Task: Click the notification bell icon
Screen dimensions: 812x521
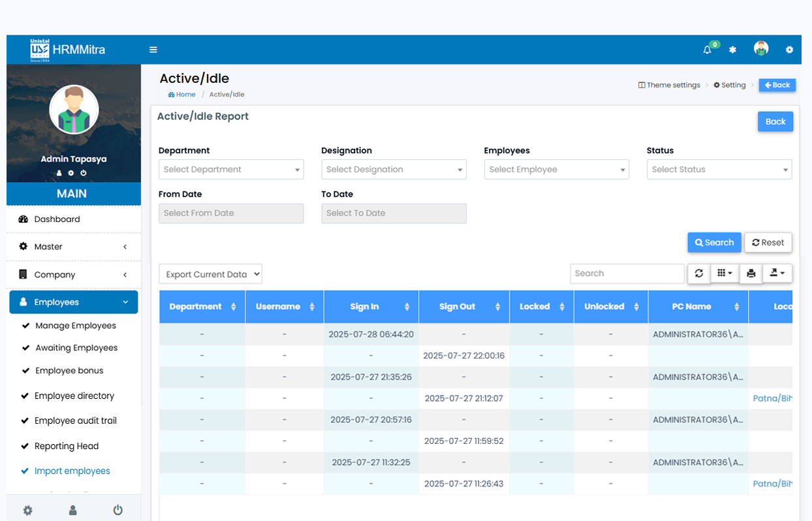Action: [x=707, y=50]
